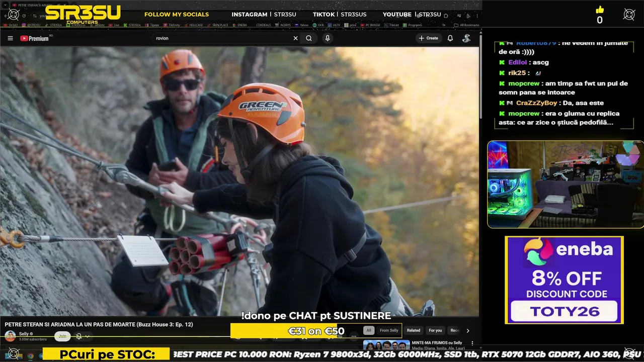Open Selly's channel avatar

pos(10,336)
